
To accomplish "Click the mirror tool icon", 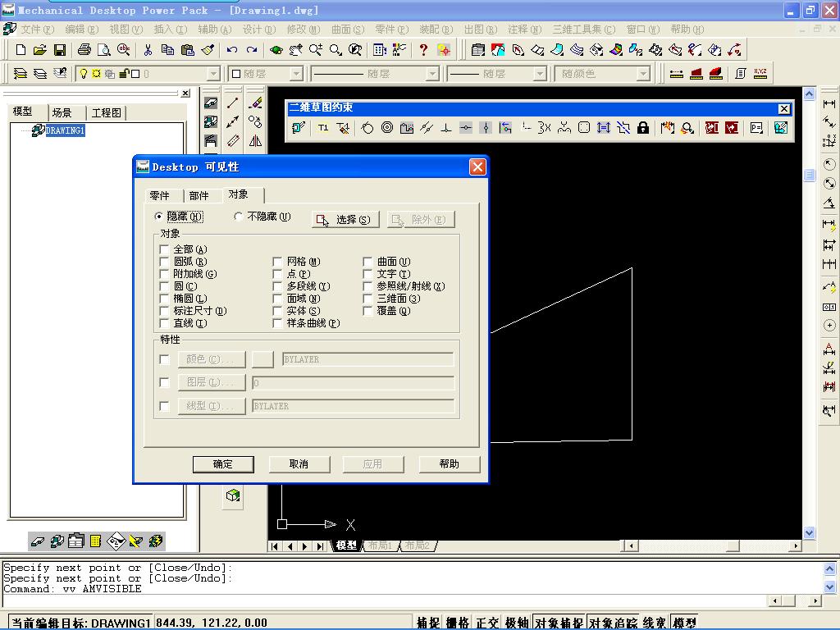I will [x=255, y=140].
